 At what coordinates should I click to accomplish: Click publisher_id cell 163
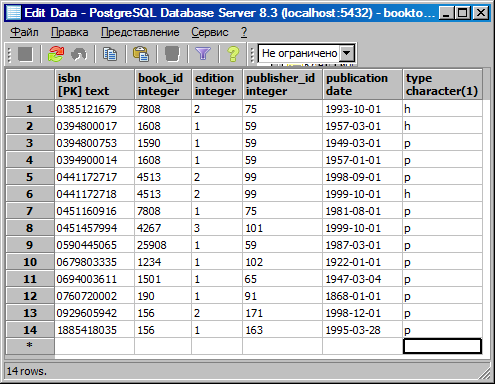tap(283, 330)
